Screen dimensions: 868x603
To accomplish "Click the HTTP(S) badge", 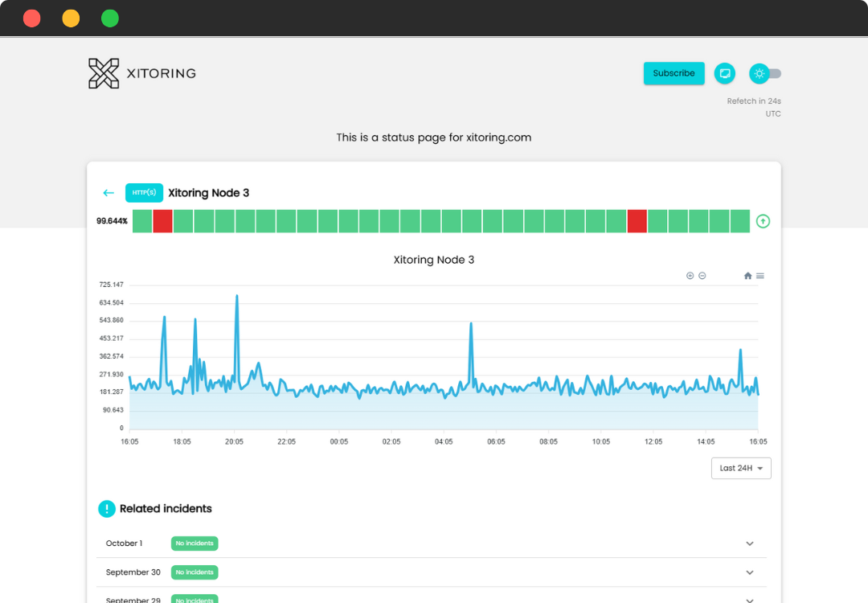I will (x=144, y=193).
